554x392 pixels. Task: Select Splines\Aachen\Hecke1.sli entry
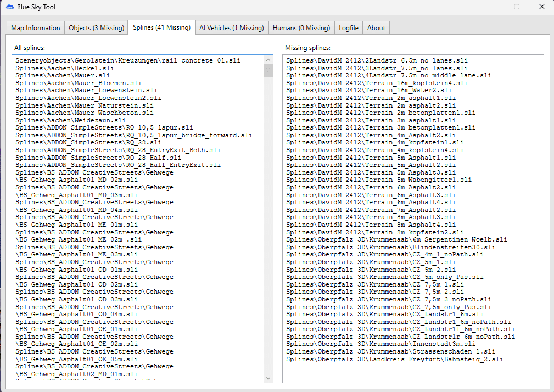(64, 68)
